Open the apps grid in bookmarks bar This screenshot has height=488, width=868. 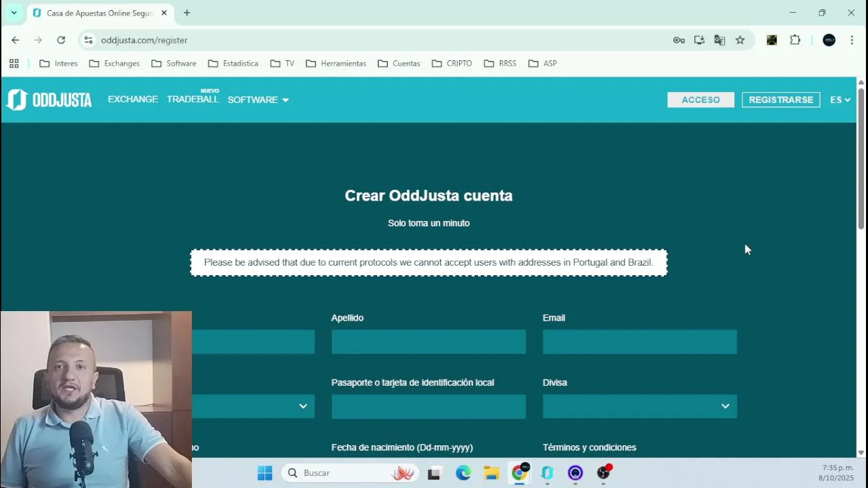coord(14,63)
